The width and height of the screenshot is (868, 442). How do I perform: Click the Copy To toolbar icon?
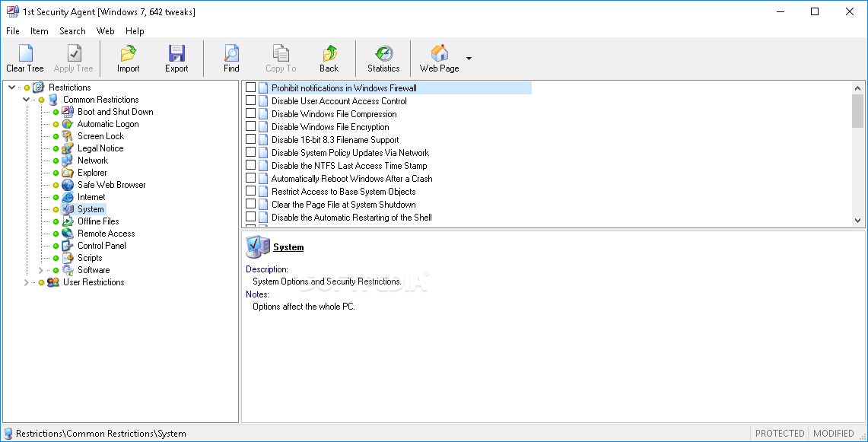(281, 53)
